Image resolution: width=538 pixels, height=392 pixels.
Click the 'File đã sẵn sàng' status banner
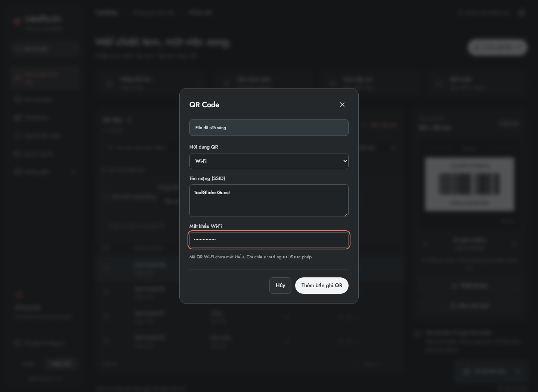click(269, 128)
